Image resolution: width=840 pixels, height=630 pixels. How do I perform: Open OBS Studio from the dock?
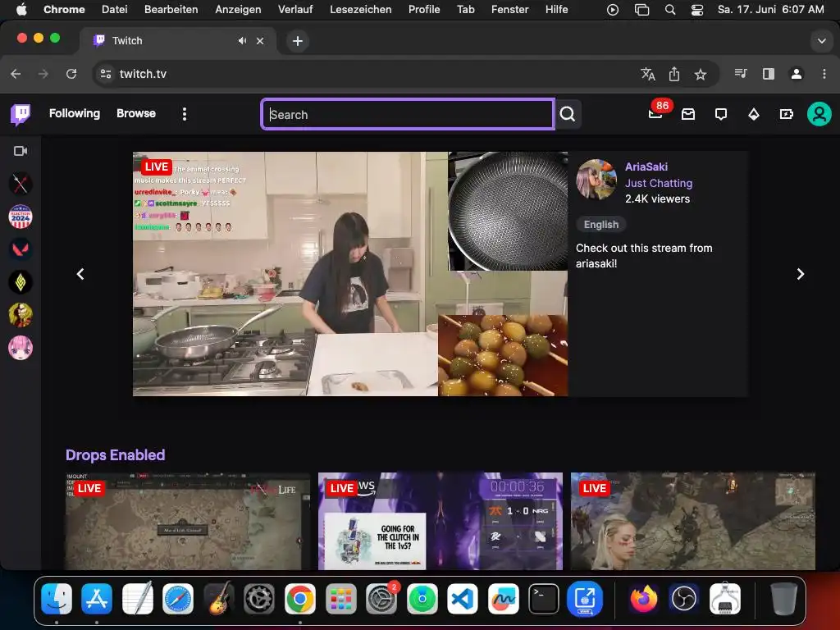pyautogui.click(x=684, y=598)
